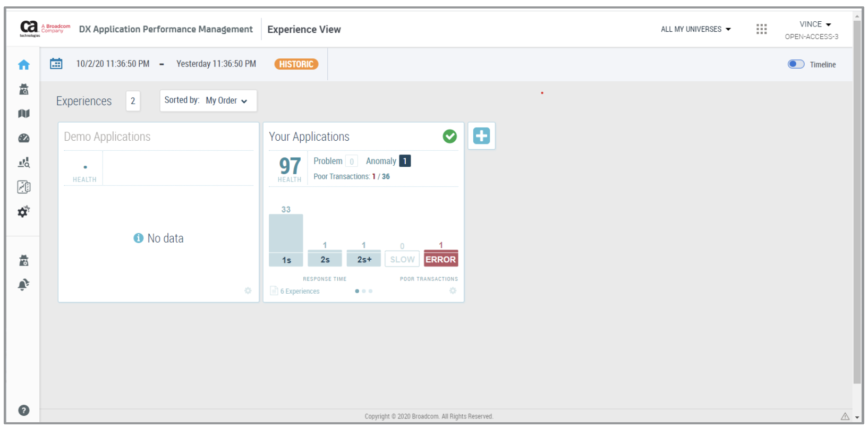This screenshot has width=868, height=427.
Task: Click the warning triangle in footer
Action: click(x=845, y=416)
